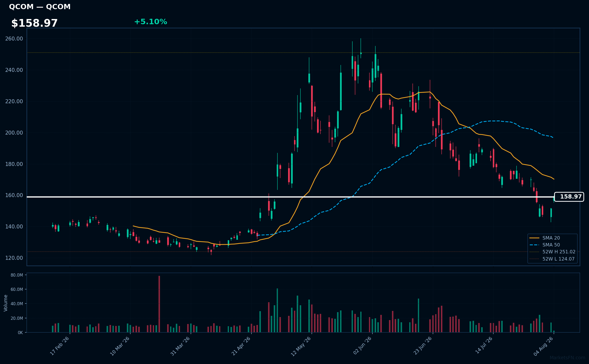
Task: Click the tallest red volume bar near 80M
Action: click(x=159, y=304)
